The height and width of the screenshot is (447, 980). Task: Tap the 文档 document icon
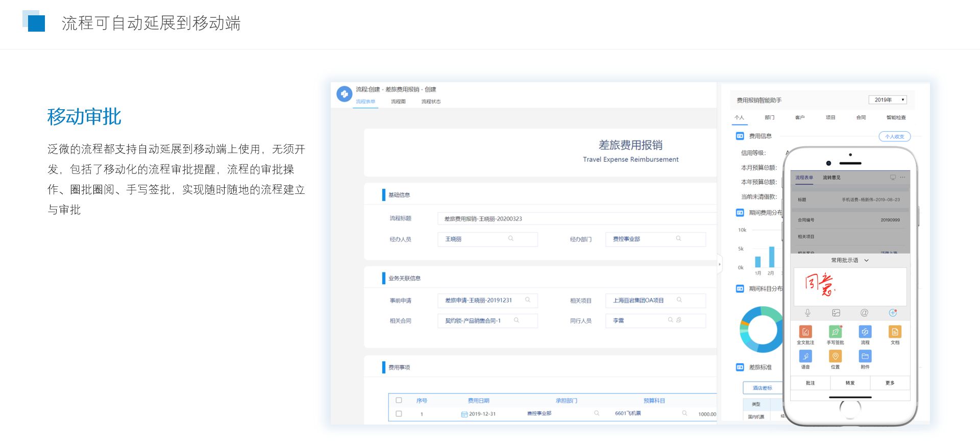coord(895,332)
